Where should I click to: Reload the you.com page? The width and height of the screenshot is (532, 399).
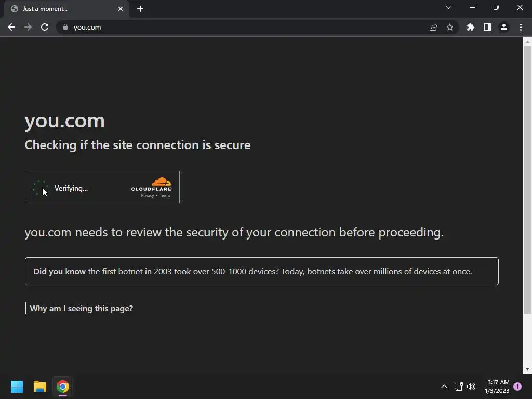45,27
